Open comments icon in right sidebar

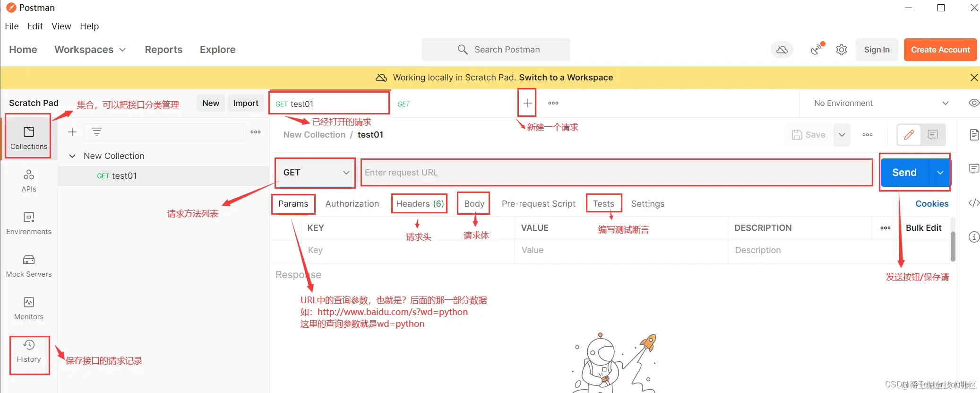tap(974, 168)
